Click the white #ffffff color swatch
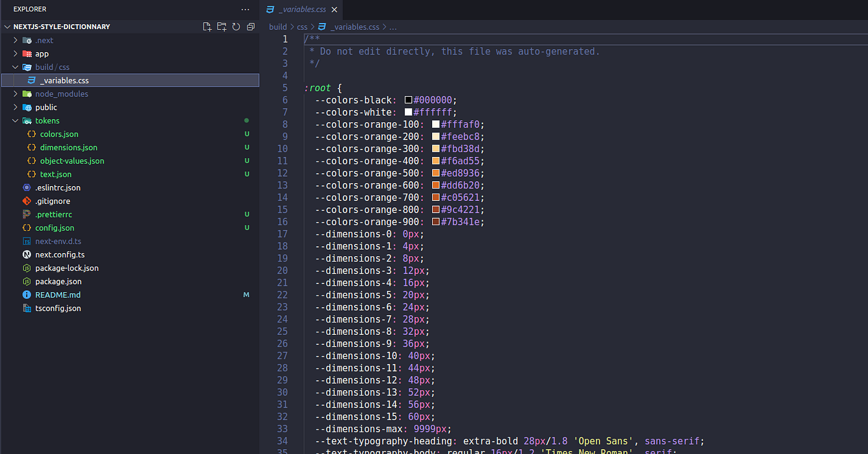This screenshot has height=454, width=868. point(409,112)
